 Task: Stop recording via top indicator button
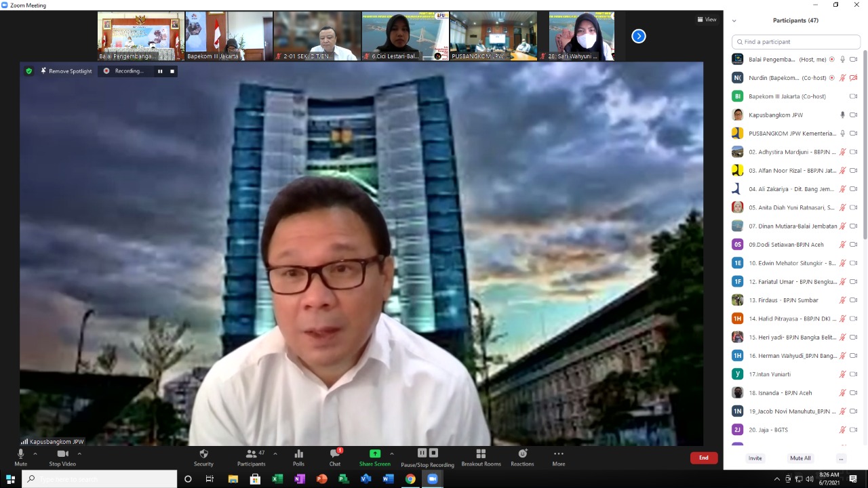coord(172,71)
